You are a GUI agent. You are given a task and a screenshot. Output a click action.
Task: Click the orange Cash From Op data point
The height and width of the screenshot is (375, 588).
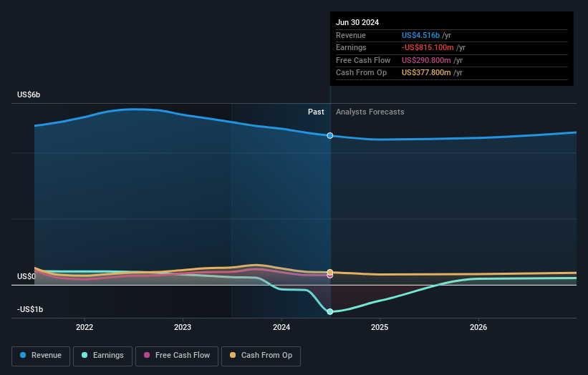tap(330, 272)
